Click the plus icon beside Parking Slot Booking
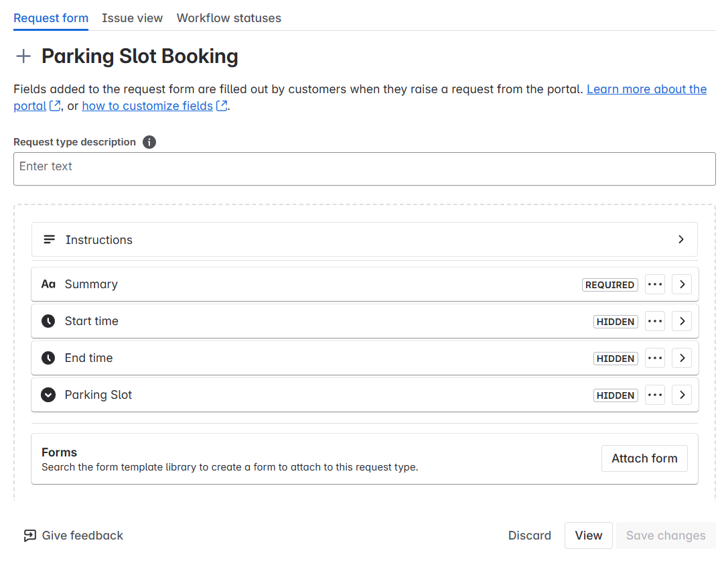This screenshot has width=728, height=561. point(23,56)
